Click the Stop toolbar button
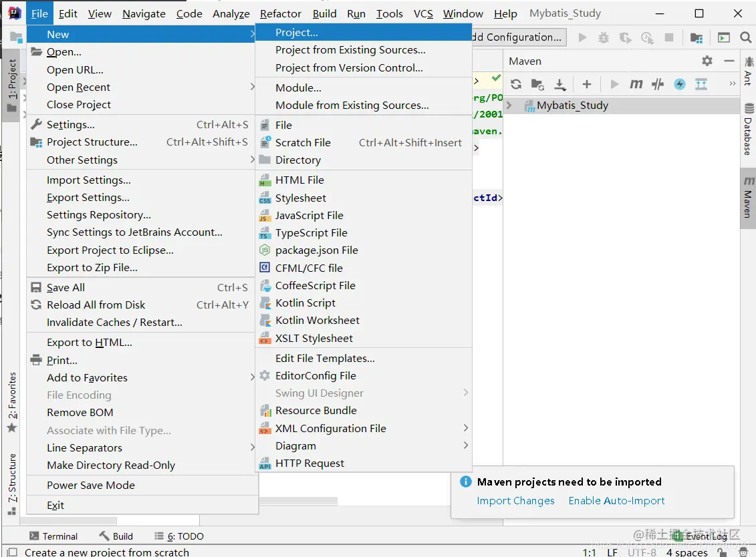756x557 pixels. click(668, 37)
